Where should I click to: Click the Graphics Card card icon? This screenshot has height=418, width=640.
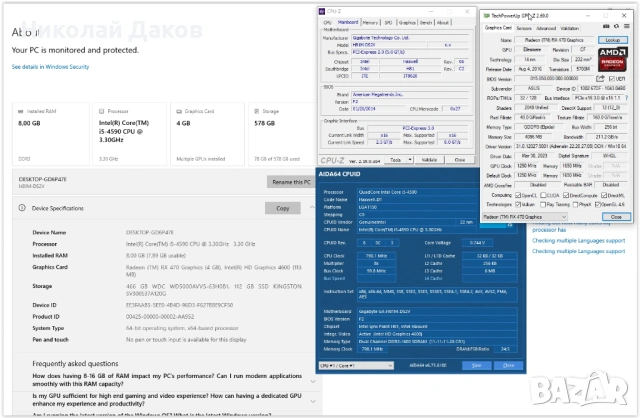click(x=179, y=111)
